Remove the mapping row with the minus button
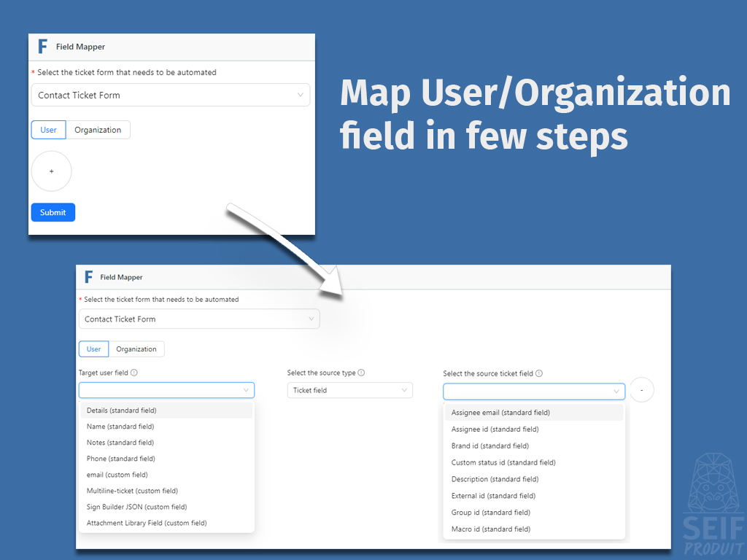This screenshot has width=747, height=560. [x=642, y=389]
